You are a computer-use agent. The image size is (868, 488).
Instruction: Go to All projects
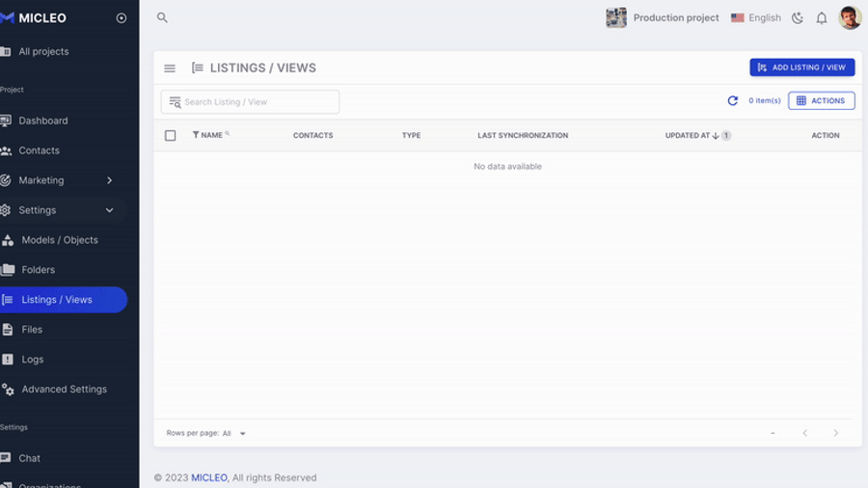tap(43, 51)
